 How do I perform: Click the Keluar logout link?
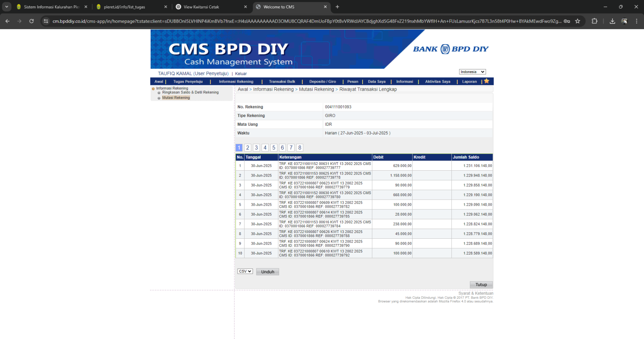[x=241, y=73]
